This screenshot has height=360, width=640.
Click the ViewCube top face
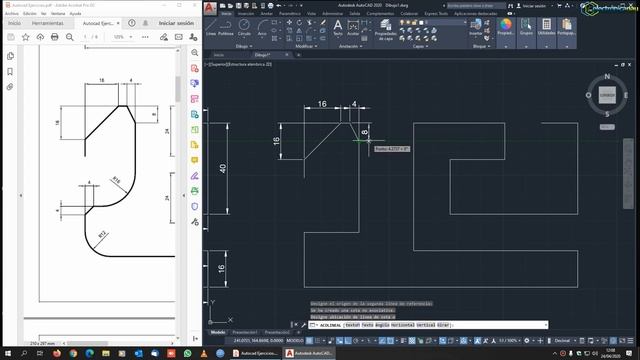pyautogui.click(x=607, y=95)
